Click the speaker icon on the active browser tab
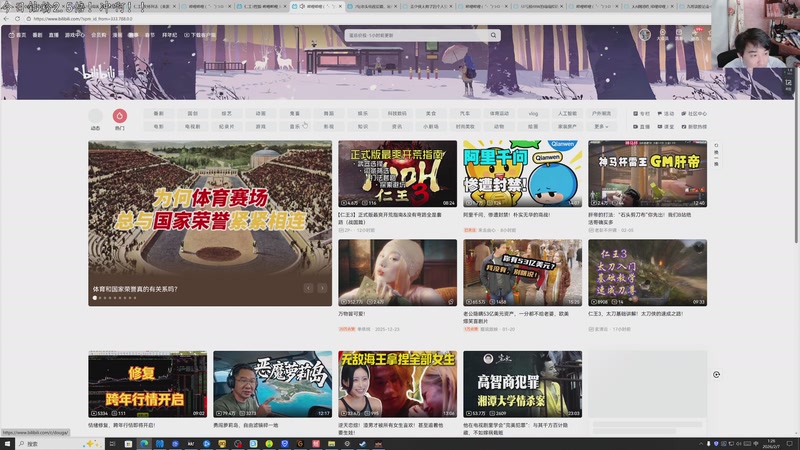The image size is (800, 450). [302, 6]
